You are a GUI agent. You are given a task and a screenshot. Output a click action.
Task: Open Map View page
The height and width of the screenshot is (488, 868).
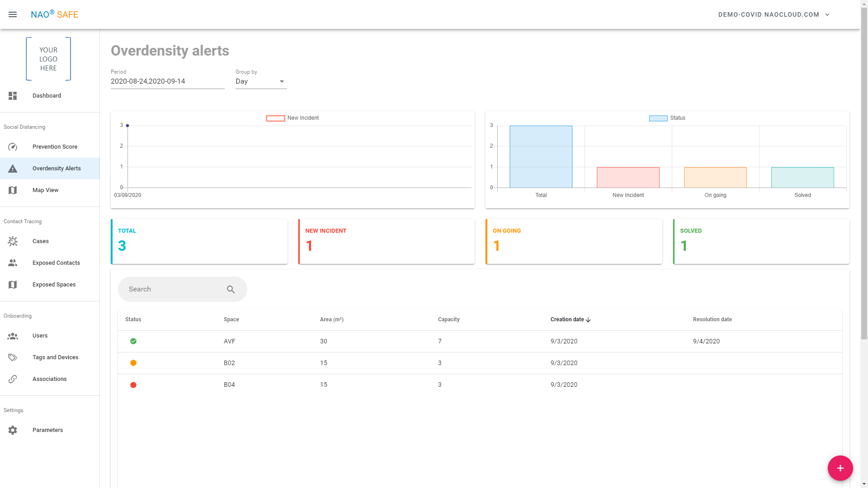pyautogui.click(x=50, y=190)
